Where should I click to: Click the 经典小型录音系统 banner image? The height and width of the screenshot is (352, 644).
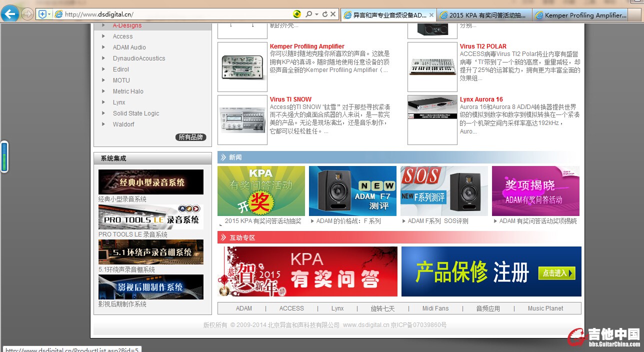tap(151, 182)
